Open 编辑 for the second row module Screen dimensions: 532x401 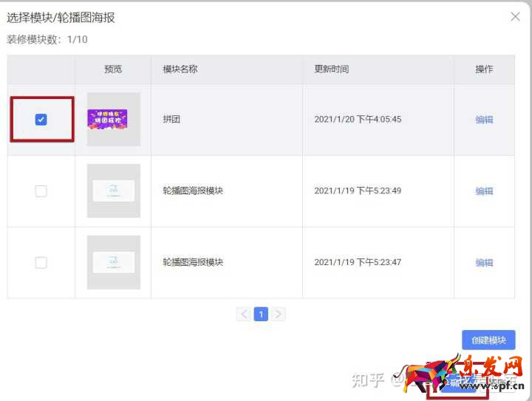tap(484, 191)
